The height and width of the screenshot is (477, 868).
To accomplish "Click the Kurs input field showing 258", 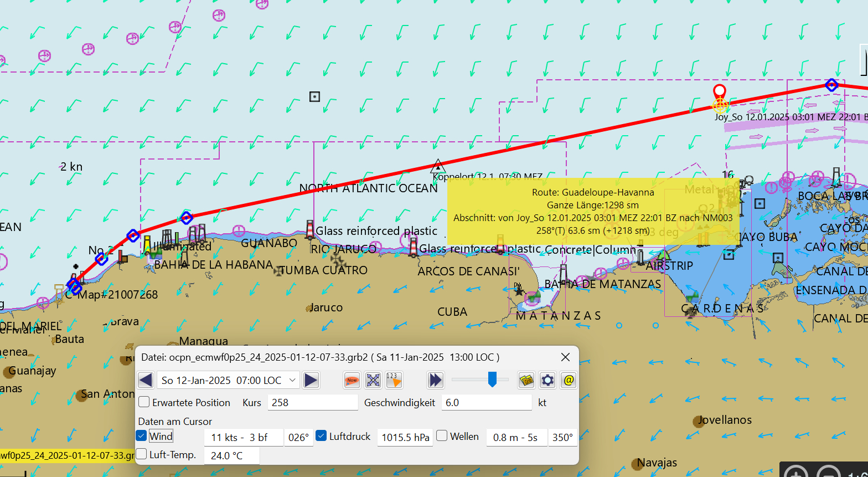I will [313, 402].
